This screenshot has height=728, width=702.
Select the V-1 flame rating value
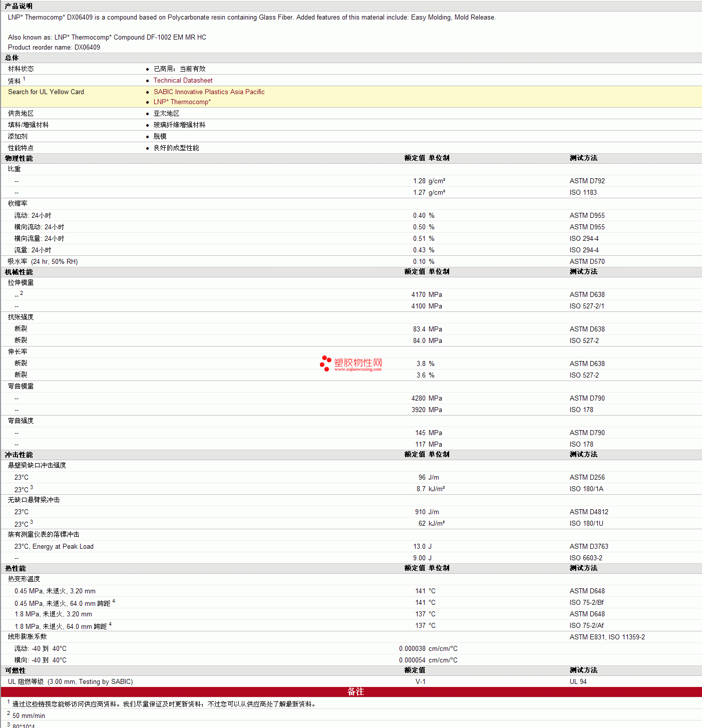pos(421,681)
